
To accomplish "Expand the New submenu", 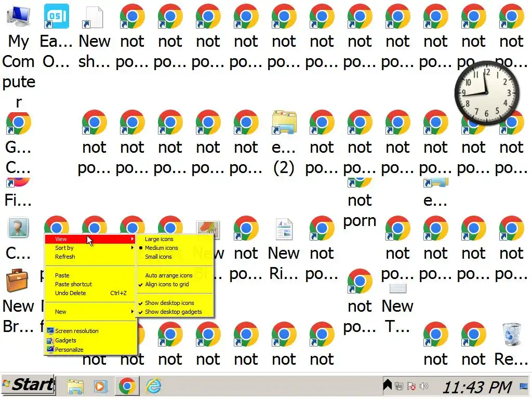I will point(90,312).
